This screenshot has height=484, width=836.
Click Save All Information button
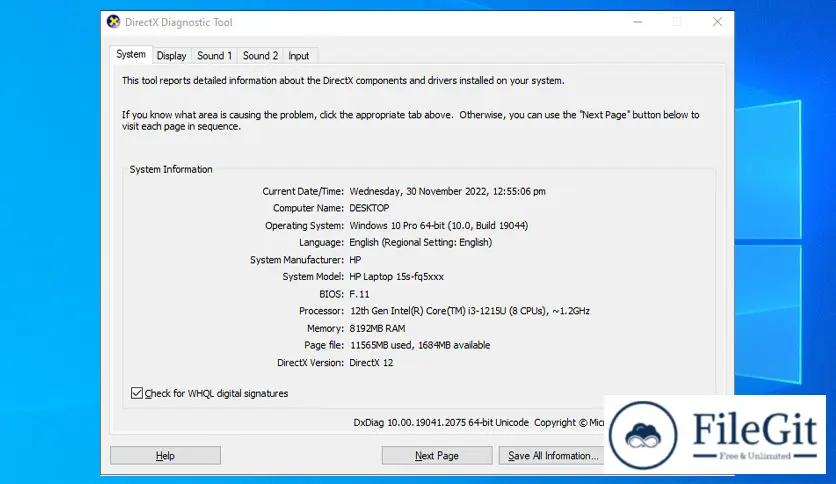pos(552,456)
